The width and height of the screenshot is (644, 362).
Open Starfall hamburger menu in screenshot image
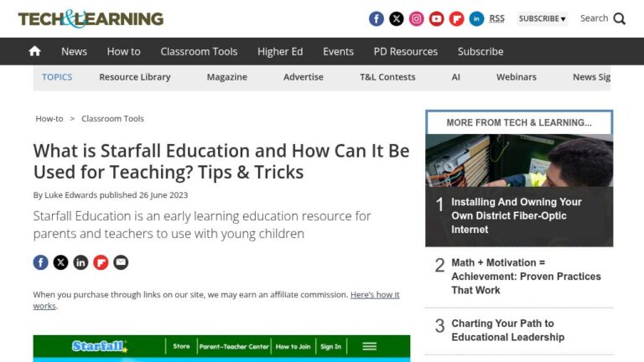[370, 346]
